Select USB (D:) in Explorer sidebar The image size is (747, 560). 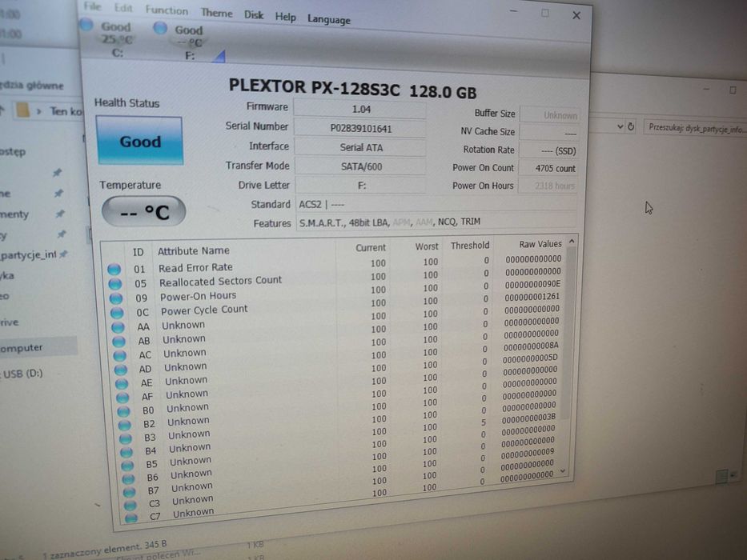[x=23, y=374]
